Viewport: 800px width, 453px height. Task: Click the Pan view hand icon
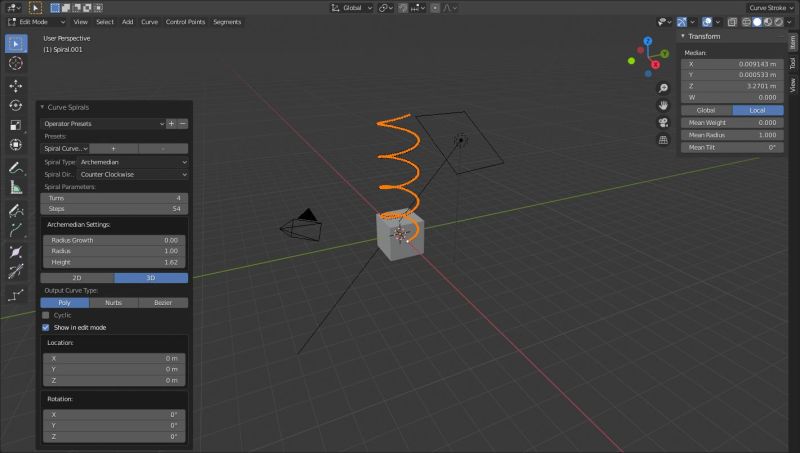[x=663, y=105]
